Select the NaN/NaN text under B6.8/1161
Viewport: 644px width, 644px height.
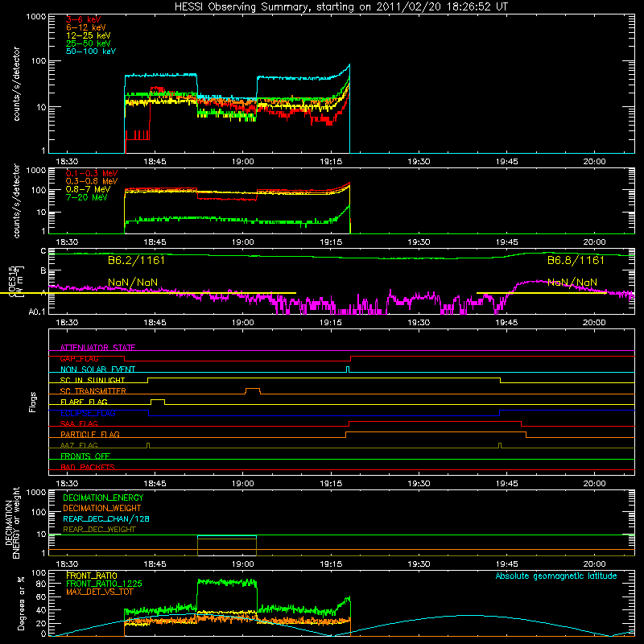pos(572,283)
